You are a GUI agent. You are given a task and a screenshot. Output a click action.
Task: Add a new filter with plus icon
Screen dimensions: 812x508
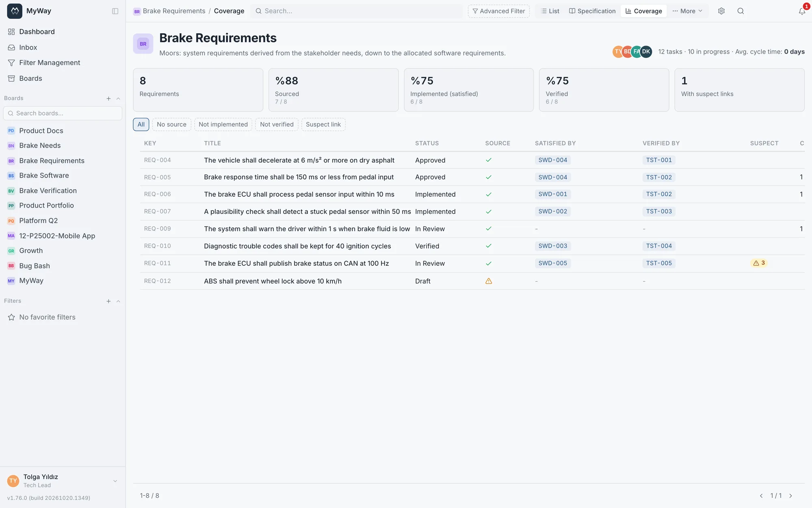point(108,301)
